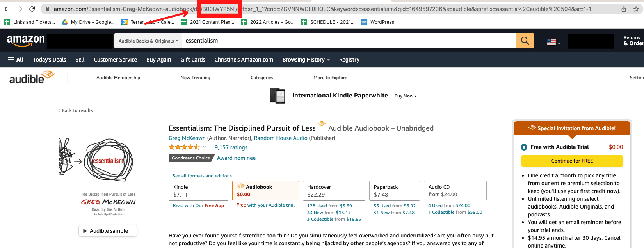
Task: Click the browser address bar URL
Action: pyautogui.click(x=322, y=9)
